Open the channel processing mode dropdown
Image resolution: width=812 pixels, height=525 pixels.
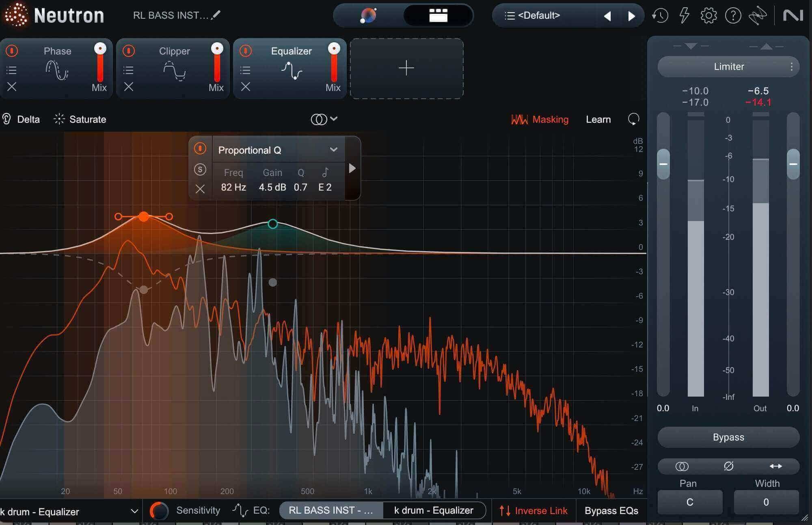point(324,119)
